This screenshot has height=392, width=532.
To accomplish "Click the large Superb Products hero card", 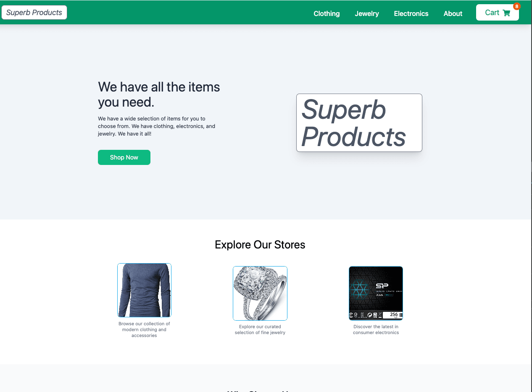I will click(359, 123).
